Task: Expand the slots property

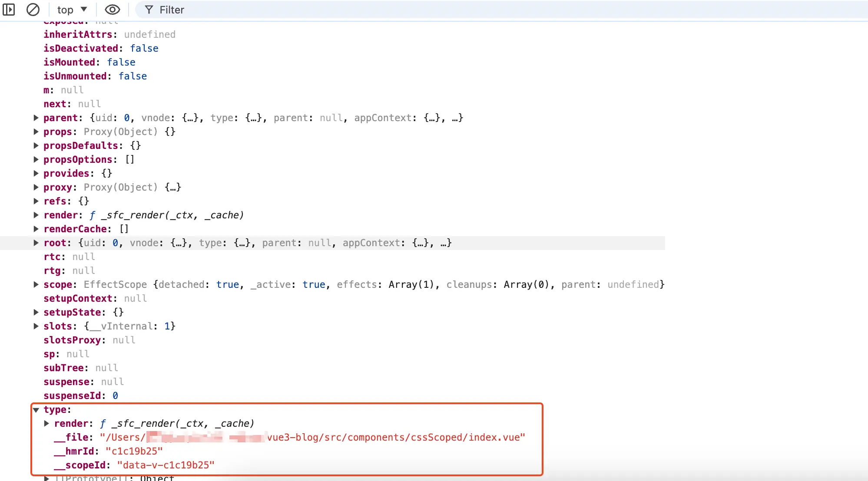Action: point(36,326)
